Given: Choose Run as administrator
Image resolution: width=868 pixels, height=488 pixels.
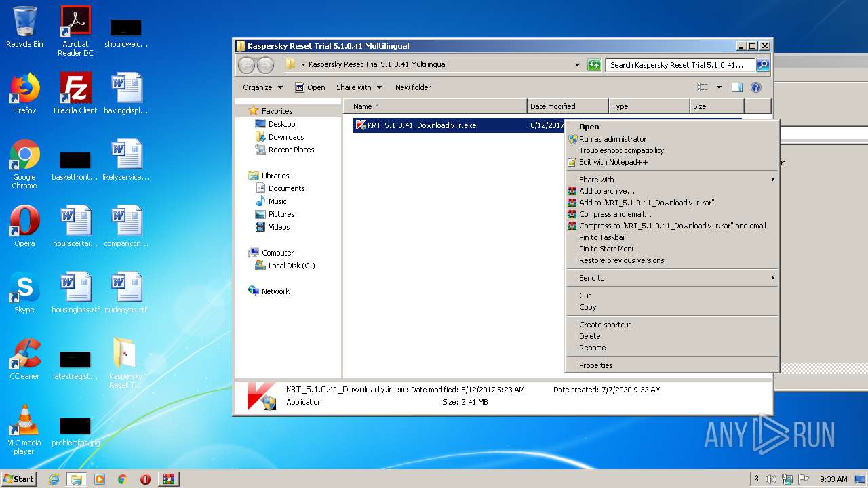Looking at the screenshot, I should pos(671,139).
